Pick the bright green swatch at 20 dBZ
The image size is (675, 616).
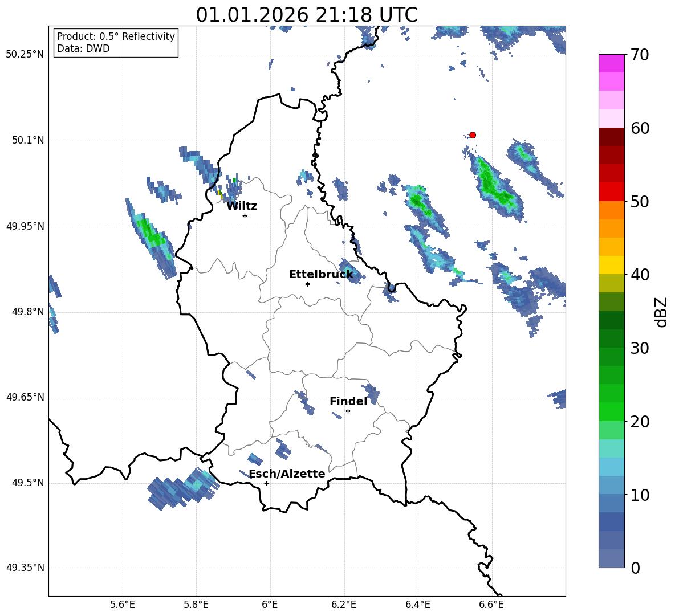click(x=611, y=411)
